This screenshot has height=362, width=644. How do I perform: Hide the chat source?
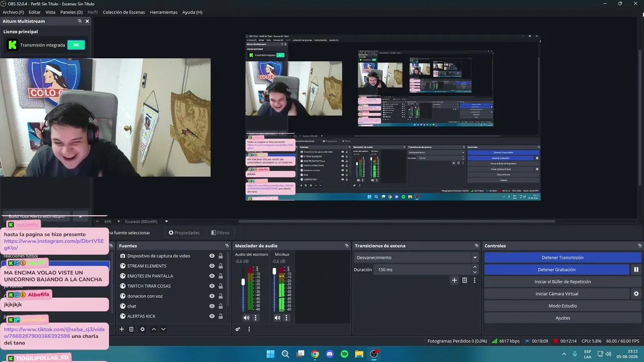(x=212, y=306)
